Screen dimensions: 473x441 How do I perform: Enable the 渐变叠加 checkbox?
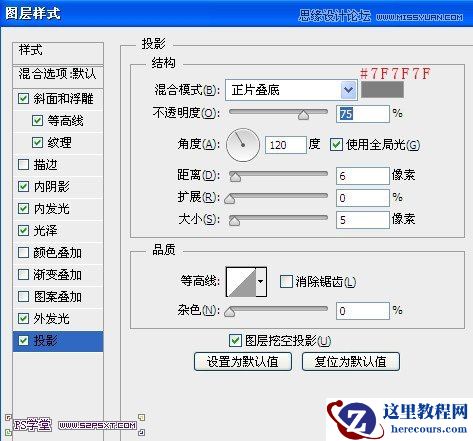coord(23,275)
